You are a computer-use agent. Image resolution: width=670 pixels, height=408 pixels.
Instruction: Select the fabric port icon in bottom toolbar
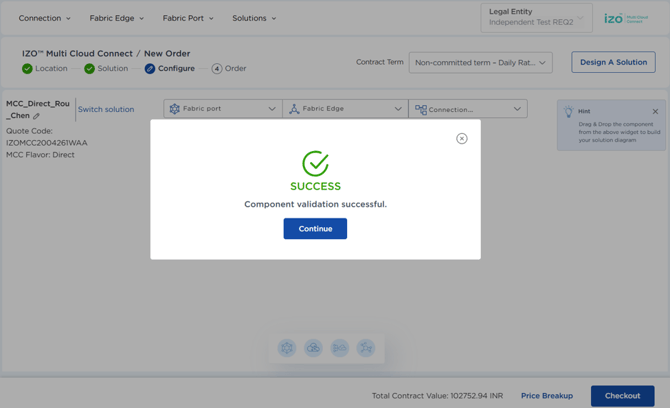pyautogui.click(x=287, y=348)
